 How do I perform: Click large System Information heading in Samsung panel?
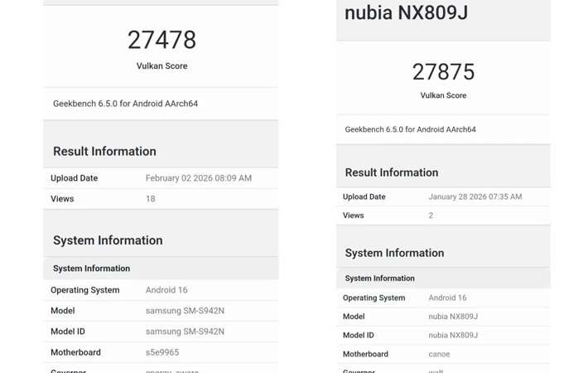pos(108,240)
